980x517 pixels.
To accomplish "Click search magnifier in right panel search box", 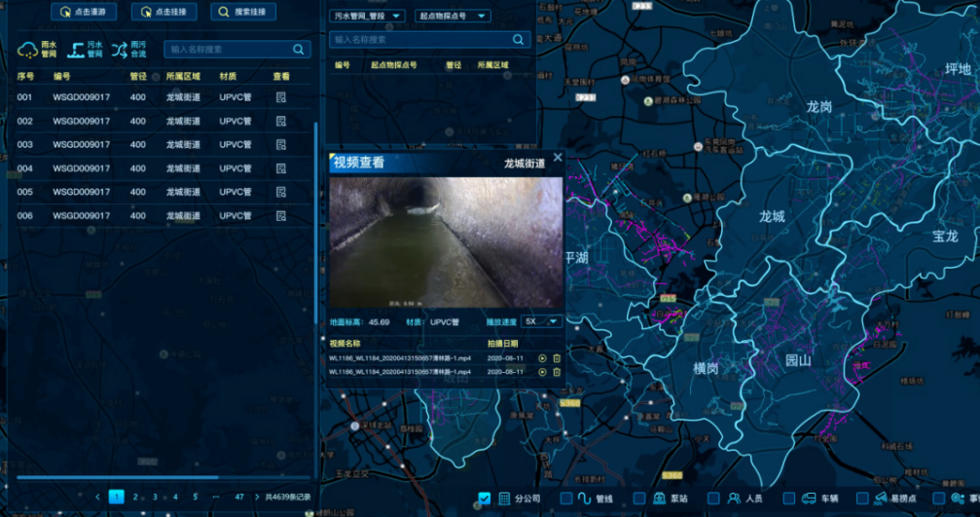I will point(520,40).
